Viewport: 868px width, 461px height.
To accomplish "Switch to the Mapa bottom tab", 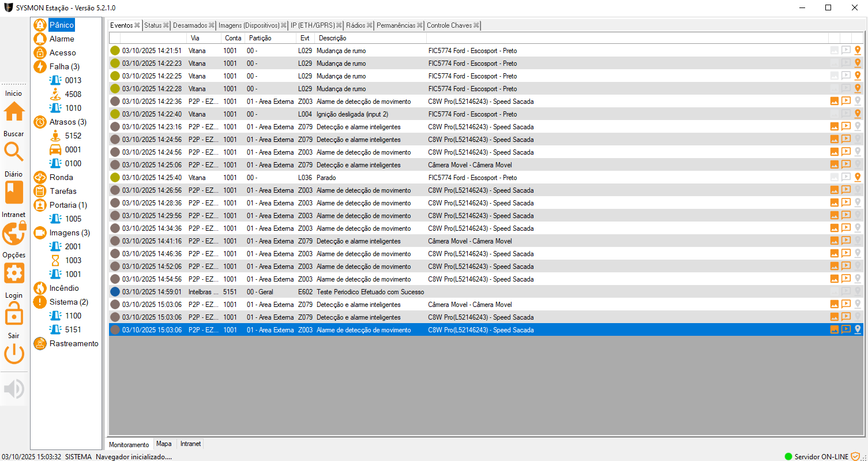I will point(164,444).
